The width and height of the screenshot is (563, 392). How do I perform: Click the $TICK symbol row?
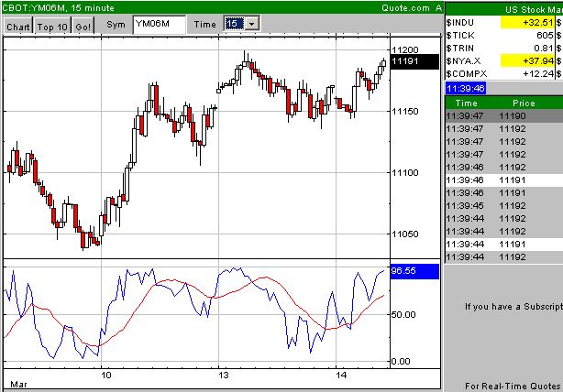coord(503,36)
